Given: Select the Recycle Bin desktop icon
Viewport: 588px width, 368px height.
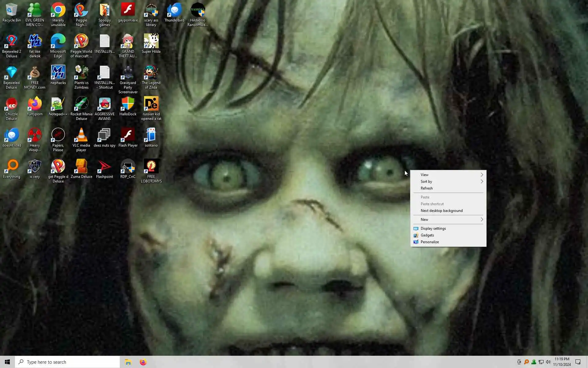Looking at the screenshot, I should (11, 12).
